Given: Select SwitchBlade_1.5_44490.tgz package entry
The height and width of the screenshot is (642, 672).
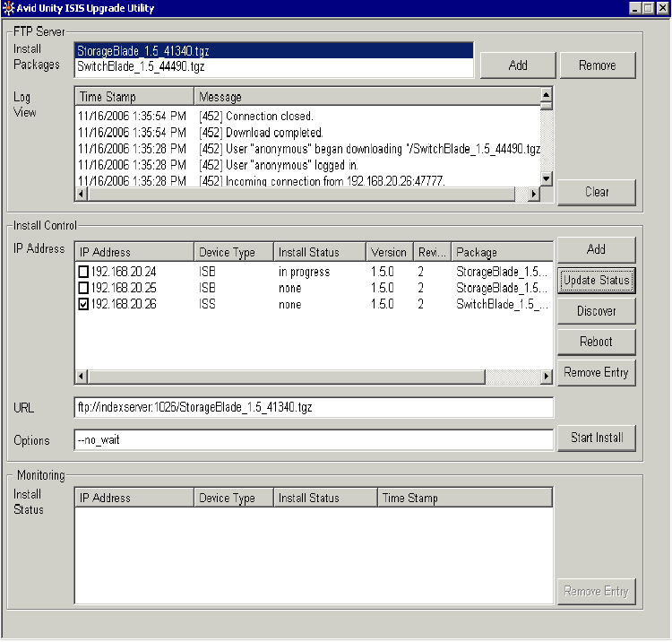Looking at the screenshot, I should point(274,66).
